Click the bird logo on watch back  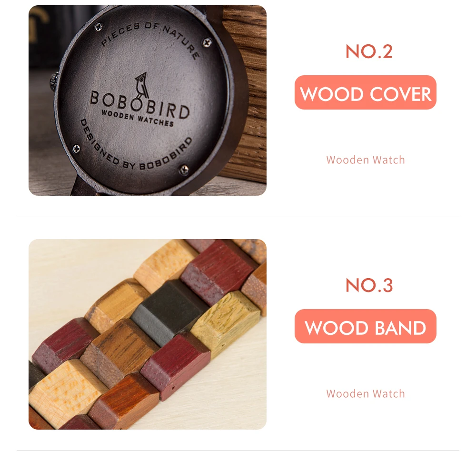[x=141, y=85]
